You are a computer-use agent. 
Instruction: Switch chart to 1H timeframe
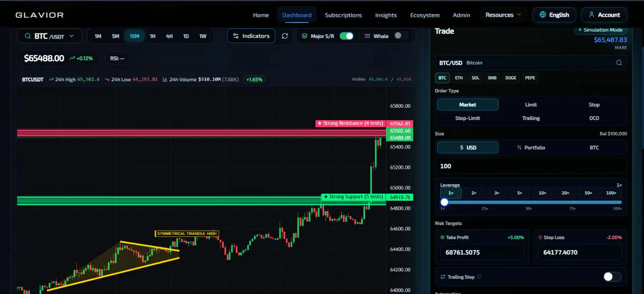[x=153, y=36]
